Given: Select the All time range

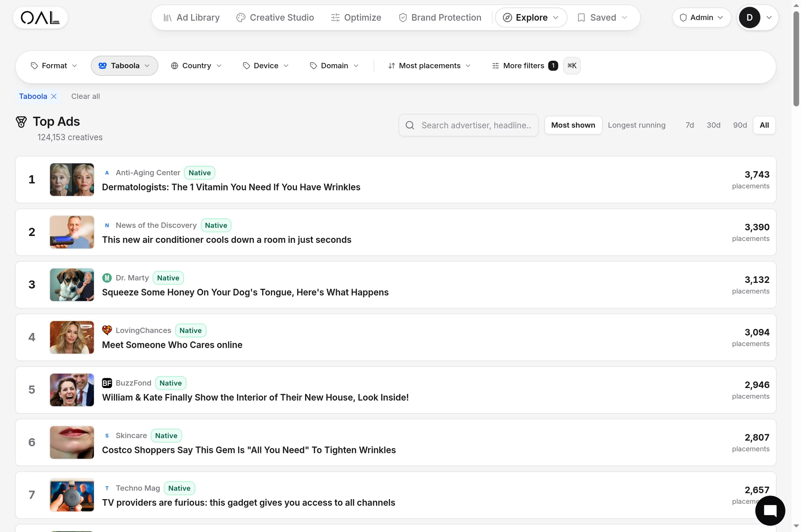Looking at the screenshot, I should pyautogui.click(x=764, y=125).
